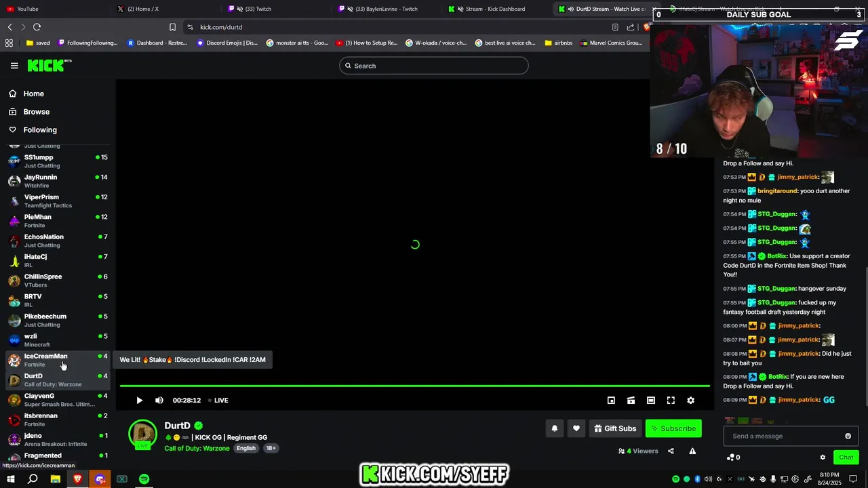Open BRTV channel in sidebar
Image resolution: width=868 pixels, height=488 pixels.
58,300
